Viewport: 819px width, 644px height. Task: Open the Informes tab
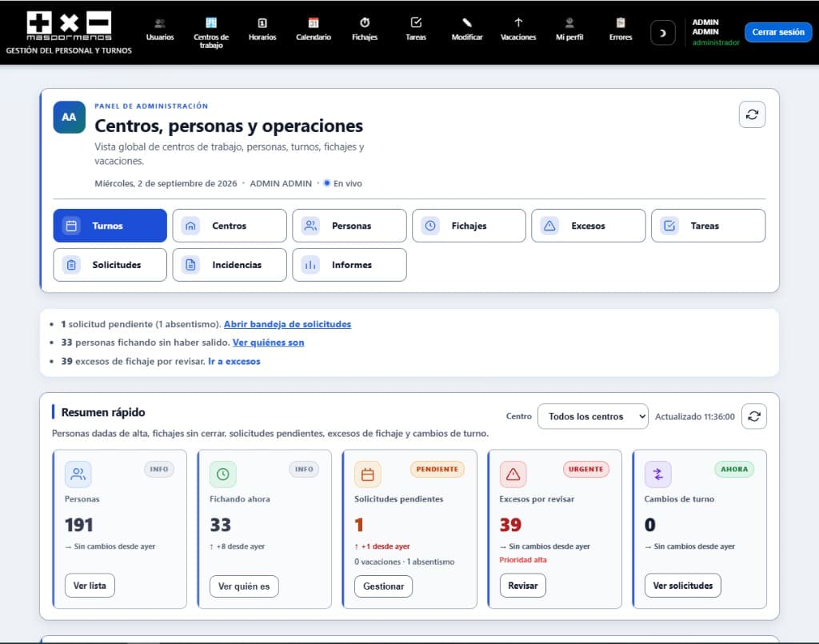(350, 265)
